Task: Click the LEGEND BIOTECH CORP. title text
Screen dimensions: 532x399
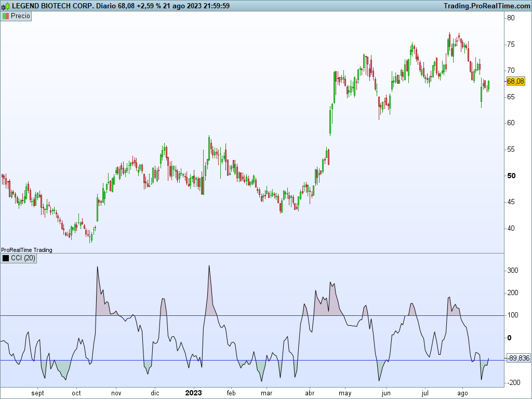Action: [53, 6]
